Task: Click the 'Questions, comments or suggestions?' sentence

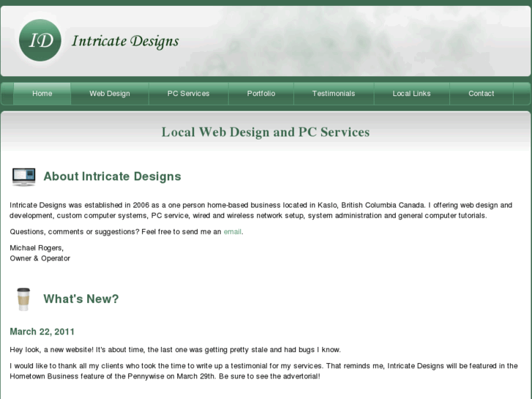Action: tap(126, 231)
